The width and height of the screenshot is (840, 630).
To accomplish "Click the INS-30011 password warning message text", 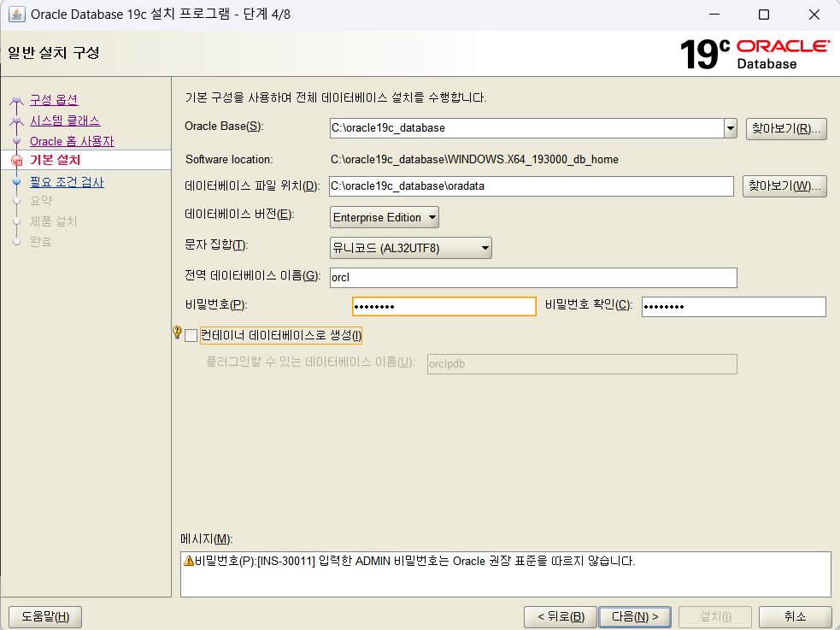I will point(414,561).
